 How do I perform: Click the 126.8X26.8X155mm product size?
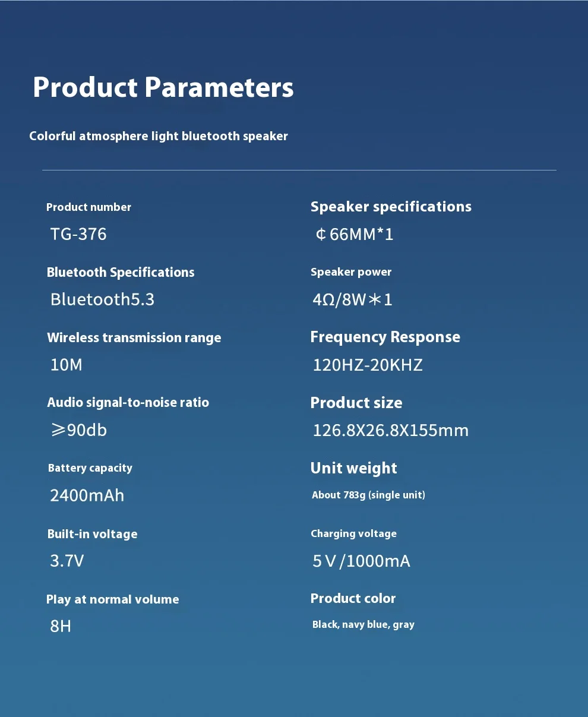(391, 430)
